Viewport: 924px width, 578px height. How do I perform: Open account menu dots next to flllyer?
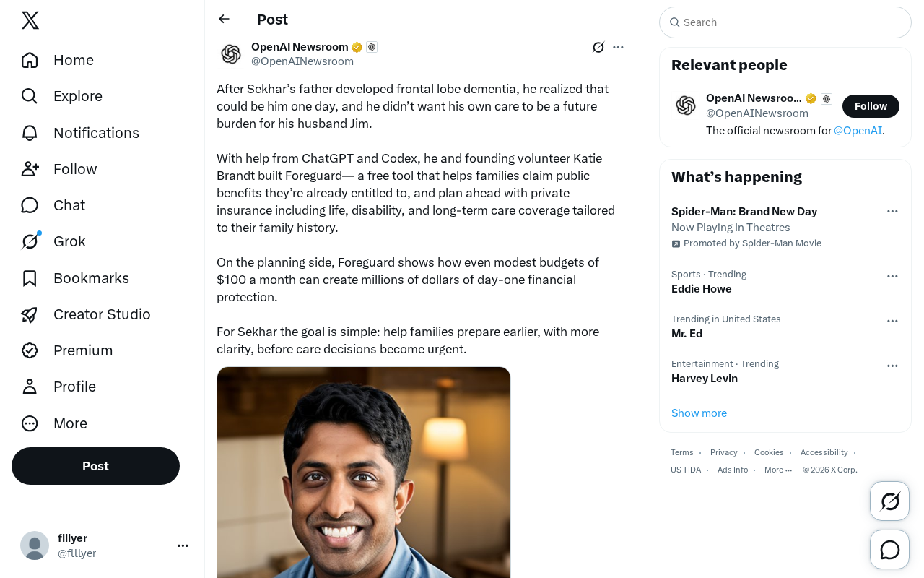click(x=183, y=545)
